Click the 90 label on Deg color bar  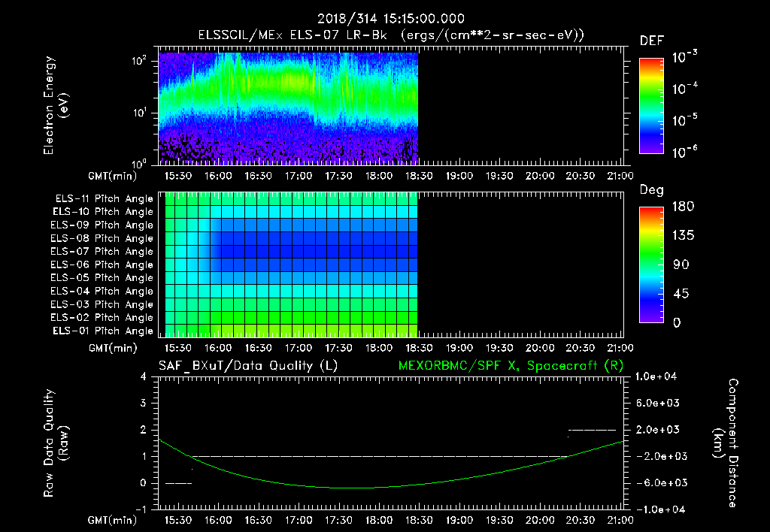coord(681,265)
